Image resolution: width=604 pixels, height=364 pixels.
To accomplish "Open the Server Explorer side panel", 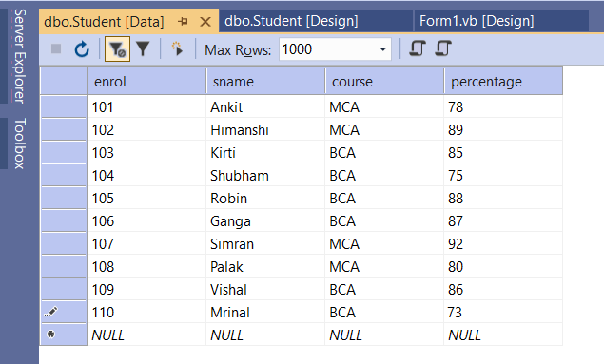I will pyautogui.click(x=20, y=56).
